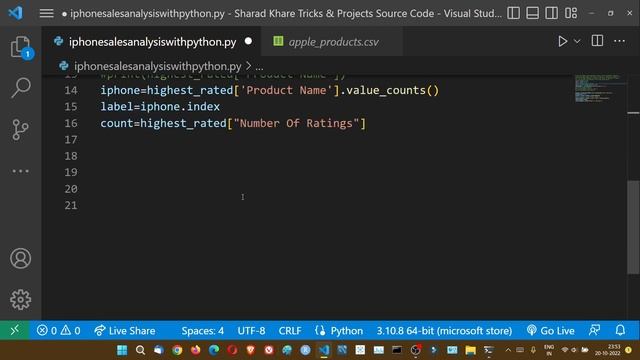Launch Google Chrome from taskbar
Viewport: 640px width, 360px height.
pos(177,350)
